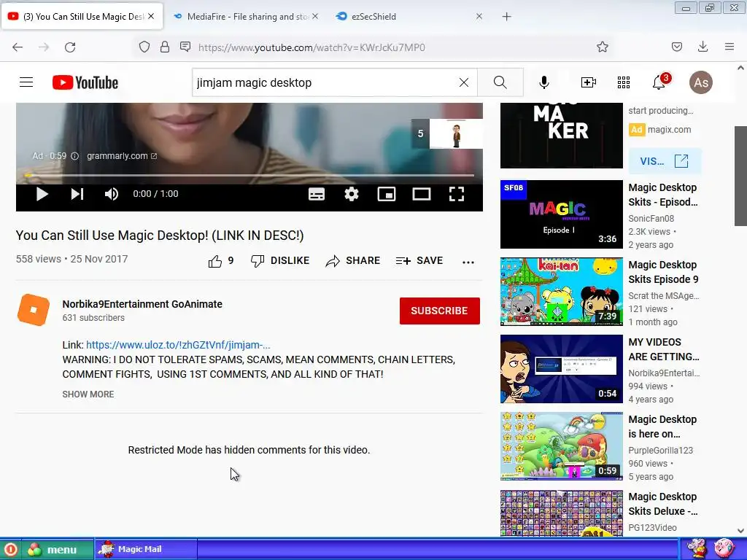Open Magic Mail taskbar item
This screenshot has height=560, width=747.
tap(146, 549)
